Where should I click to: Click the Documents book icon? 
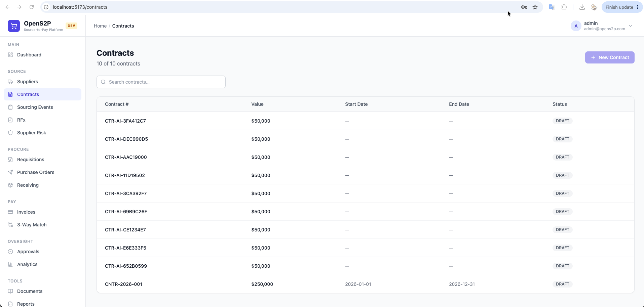pos(10,291)
